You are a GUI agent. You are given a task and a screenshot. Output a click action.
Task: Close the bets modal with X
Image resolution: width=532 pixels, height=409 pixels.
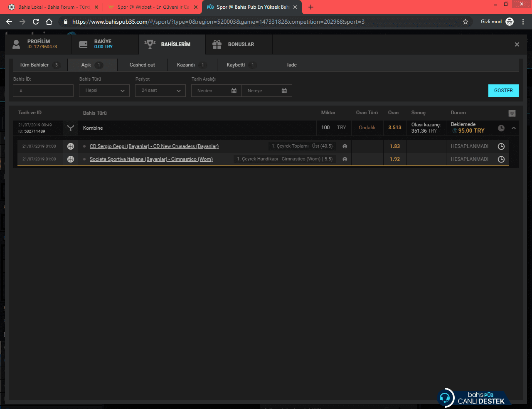tap(517, 44)
